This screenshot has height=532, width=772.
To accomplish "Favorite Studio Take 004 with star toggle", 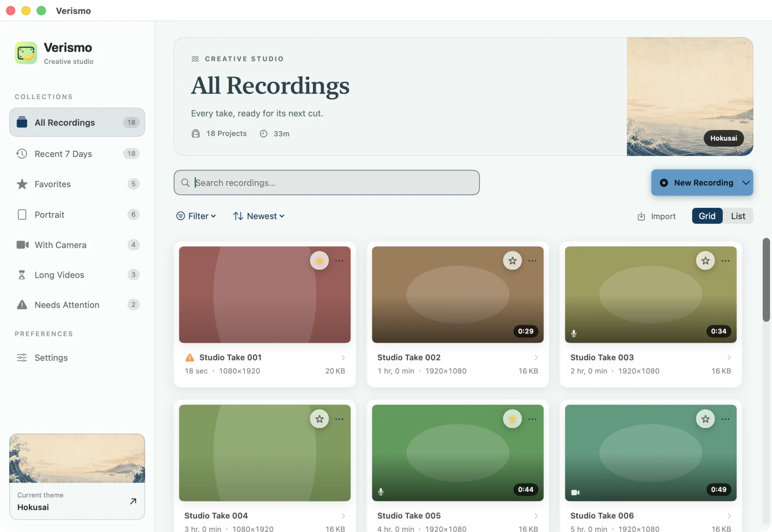I will [x=319, y=419].
